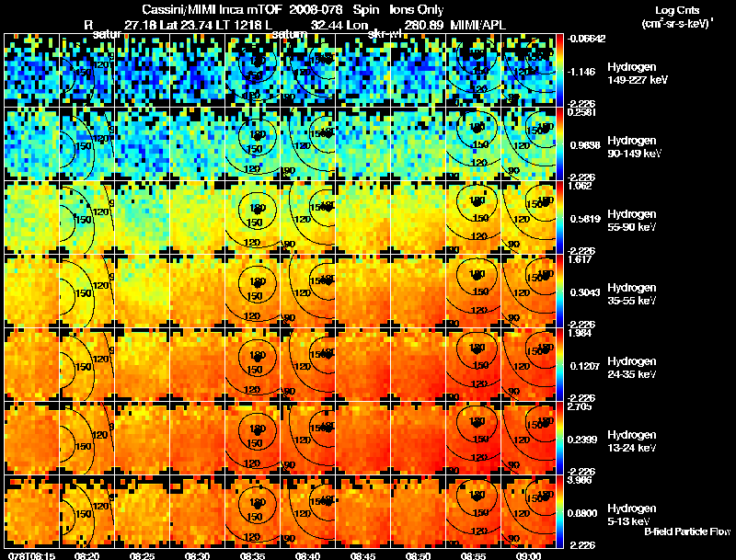The width and height of the screenshot is (736, 560).
Task: Click the (cm²-sr-s-keV) units label
Action: [x=677, y=24]
